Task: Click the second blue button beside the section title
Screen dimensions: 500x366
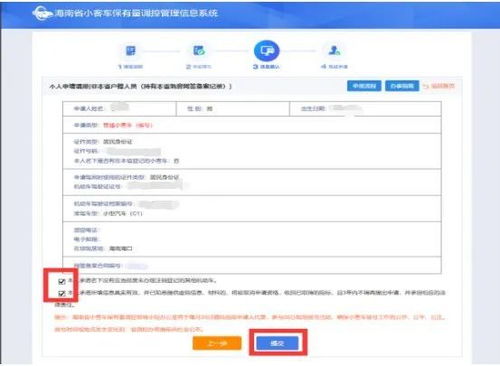Action: click(x=402, y=86)
